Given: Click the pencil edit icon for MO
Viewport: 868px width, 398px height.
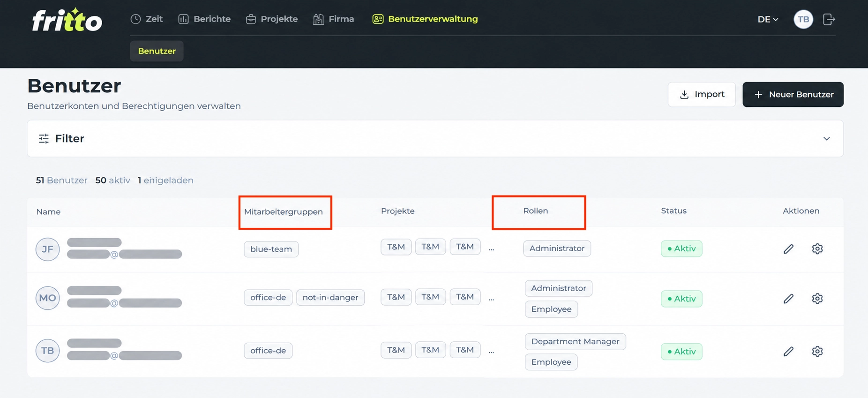Looking at the screenshot, I should 788,299.
